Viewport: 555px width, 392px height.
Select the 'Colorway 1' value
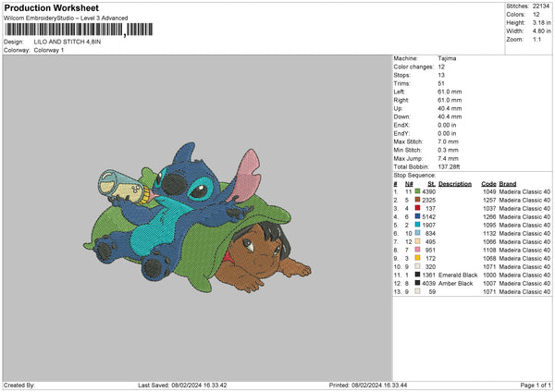pos(49,50)
